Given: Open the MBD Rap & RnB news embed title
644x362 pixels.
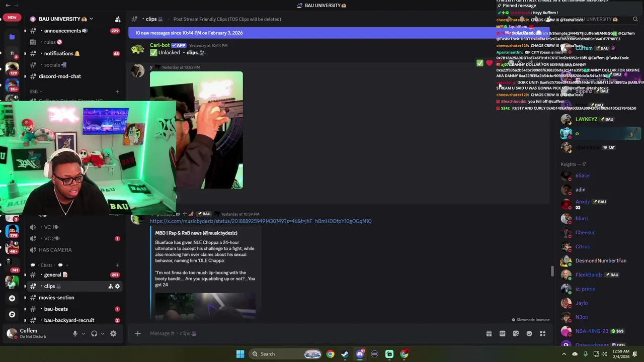Looking at the screenshot, I should (196, 233).
